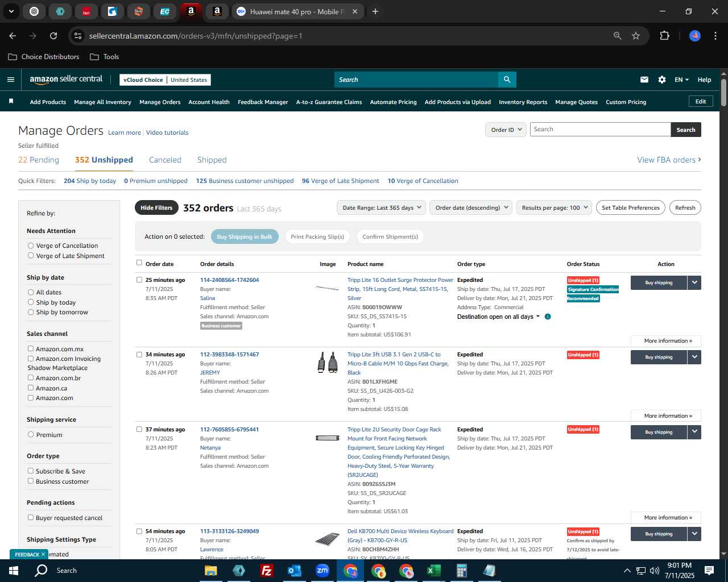Image resolution: width=728 pixels, height=582 pixels.
Task: Expand the Buy shipping arrow for order 112-7605855-6795441
Action: coord(694,432)
